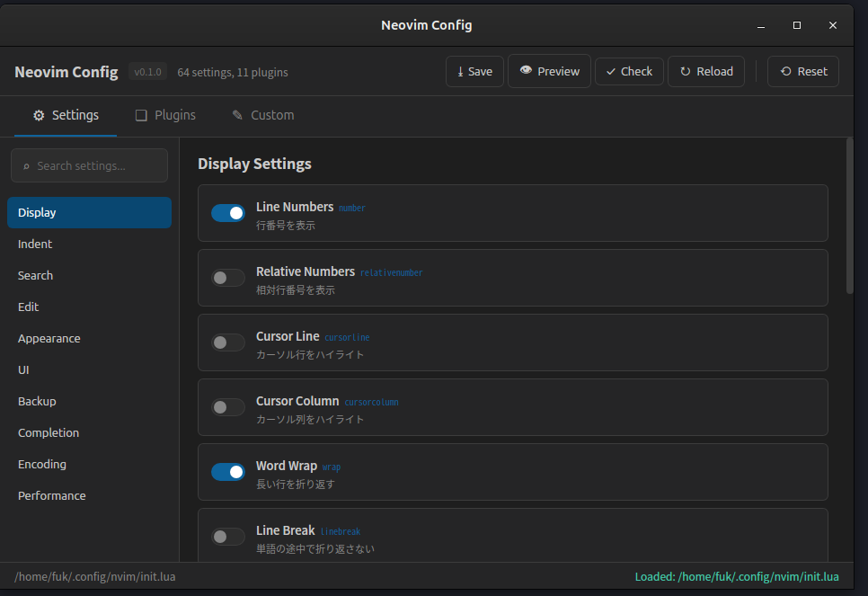
Task: Open the Encoding category
Action: pyautogui.click(x=89, y=464)
